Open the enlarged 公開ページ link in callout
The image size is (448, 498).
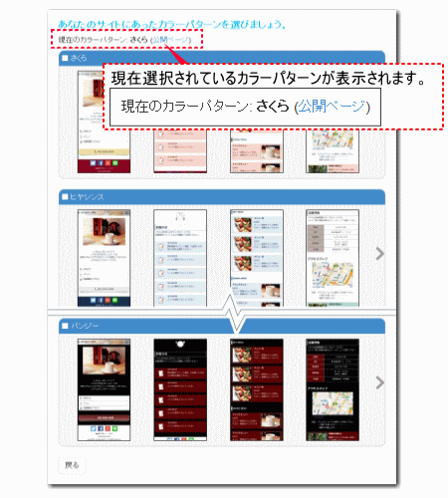332,107
